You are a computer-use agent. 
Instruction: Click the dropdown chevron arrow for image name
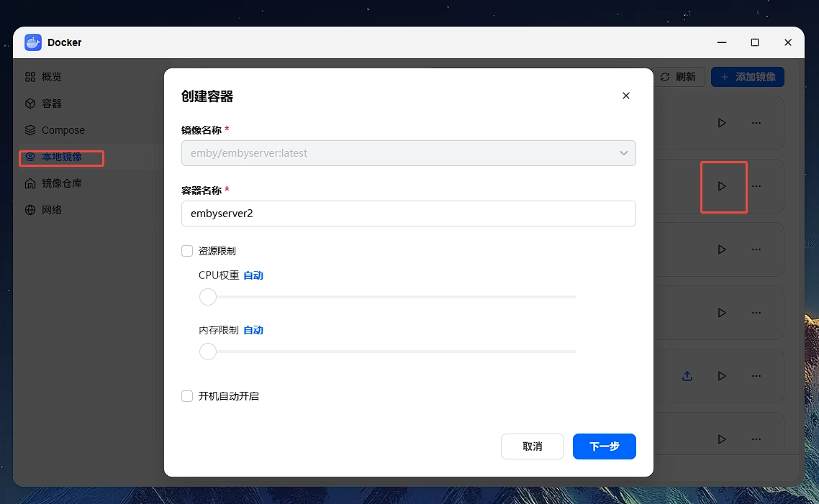(624, 153)
